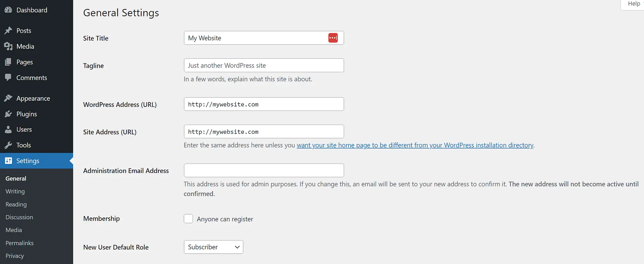Click the Membership label
644x264 pixels.
(x=101, y=219)
